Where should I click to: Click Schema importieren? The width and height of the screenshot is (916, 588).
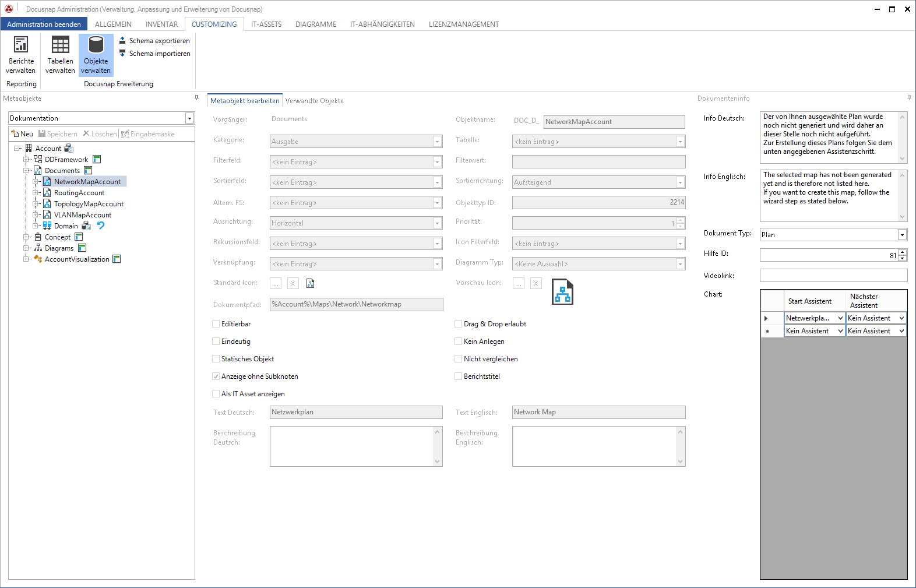coord(154,54)
